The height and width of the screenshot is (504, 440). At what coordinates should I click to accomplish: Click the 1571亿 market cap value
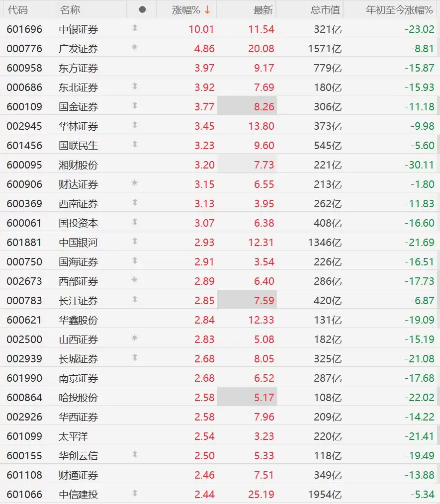(325, 49)
